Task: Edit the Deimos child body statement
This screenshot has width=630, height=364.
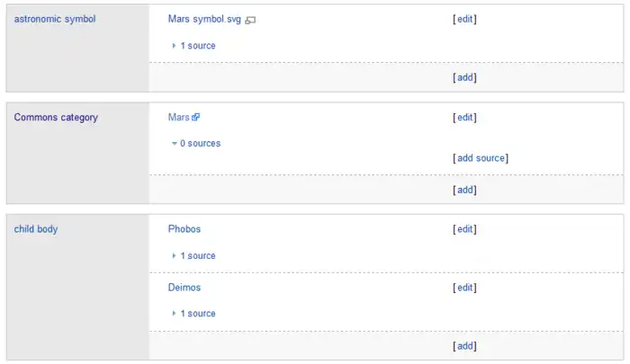Action: point(464,288)
